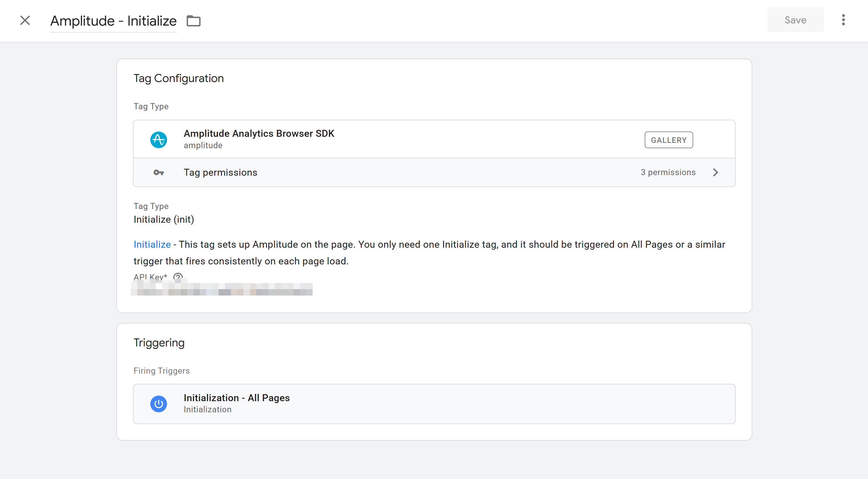Edit the Amplitude - Initialize tag name
This screenshot has width=868, height=479.
tap(113, 21)
